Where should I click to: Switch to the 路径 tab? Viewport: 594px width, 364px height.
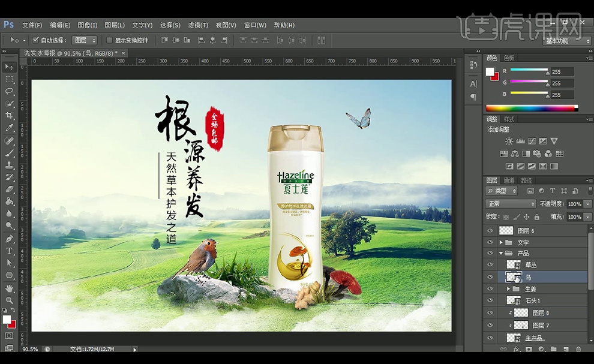click(x=526, y=181)
